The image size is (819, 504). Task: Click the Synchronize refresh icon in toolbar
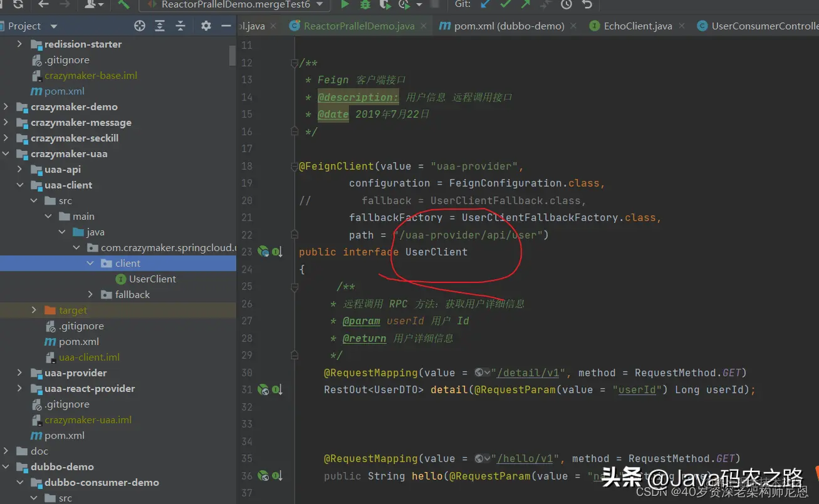[x=18, y=4]
